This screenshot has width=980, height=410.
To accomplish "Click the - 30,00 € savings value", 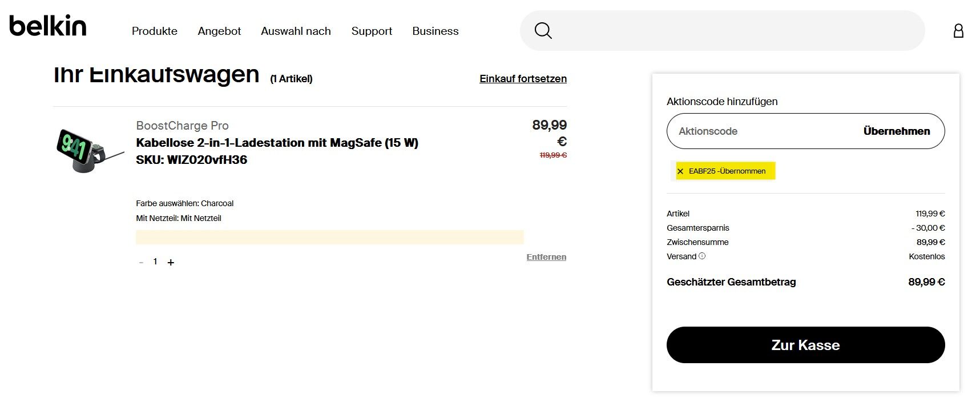I will coord(928,228).
